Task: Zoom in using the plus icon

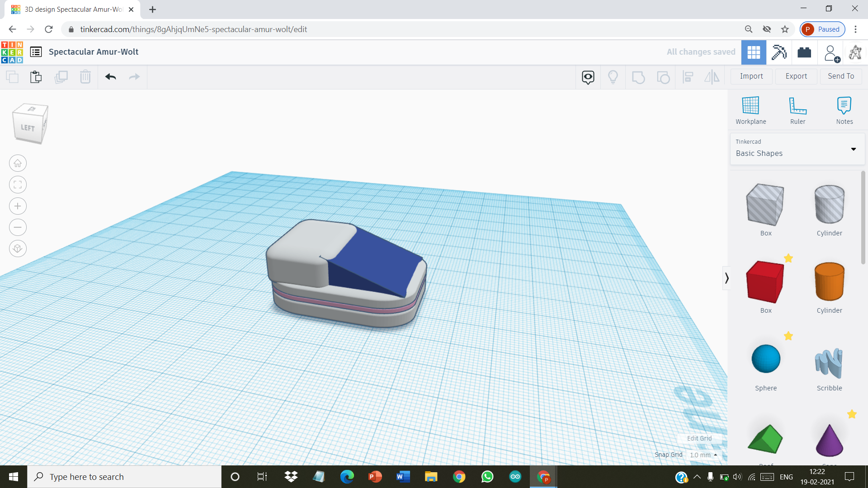Action: coord(18,206)
